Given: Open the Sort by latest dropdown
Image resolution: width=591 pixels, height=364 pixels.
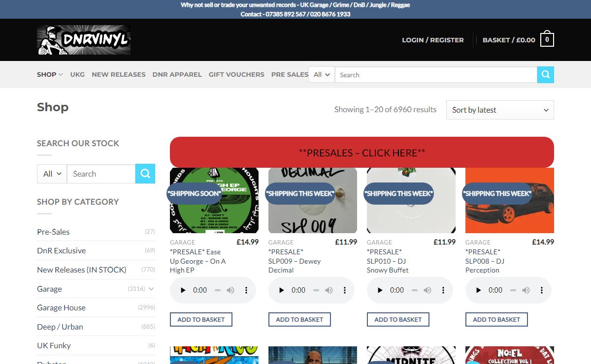Looking at the screenshot, I should pyautogui.click(x=500, y=110).
